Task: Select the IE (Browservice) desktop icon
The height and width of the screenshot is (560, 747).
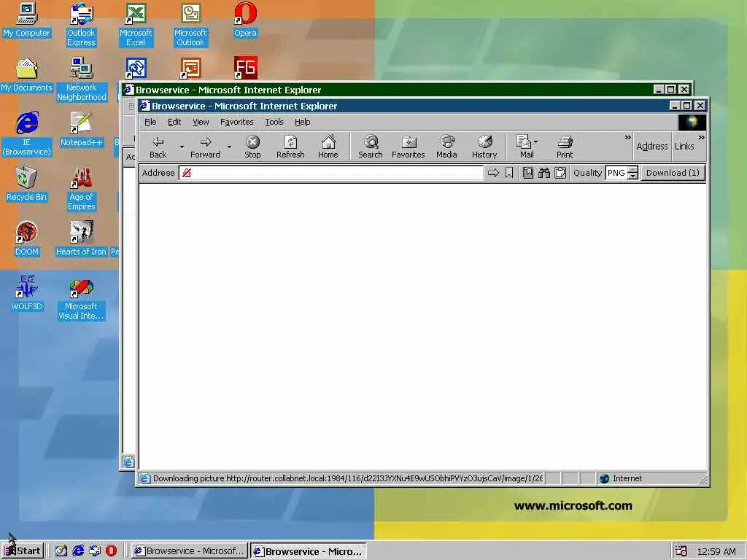Action: coord(27,134)
